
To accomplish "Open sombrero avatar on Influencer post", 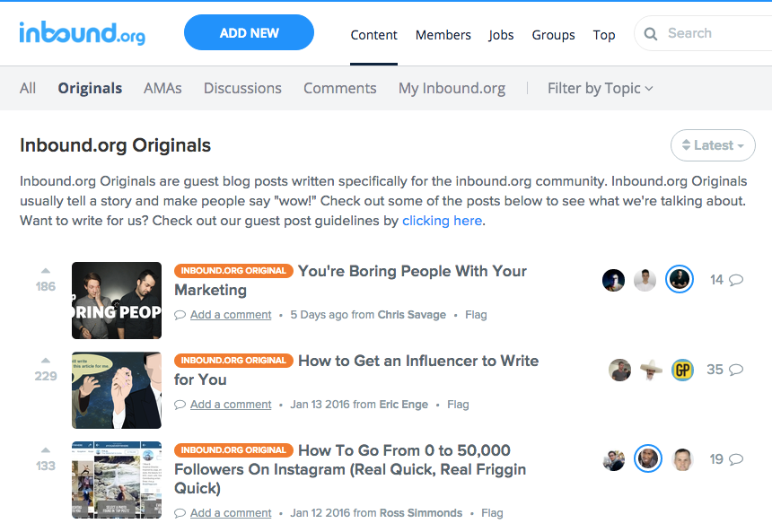I will (x=652, y=370).
